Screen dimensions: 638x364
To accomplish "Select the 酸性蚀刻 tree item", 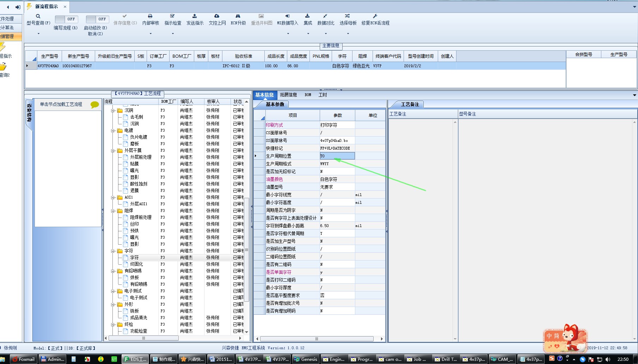I will (139, 184).
